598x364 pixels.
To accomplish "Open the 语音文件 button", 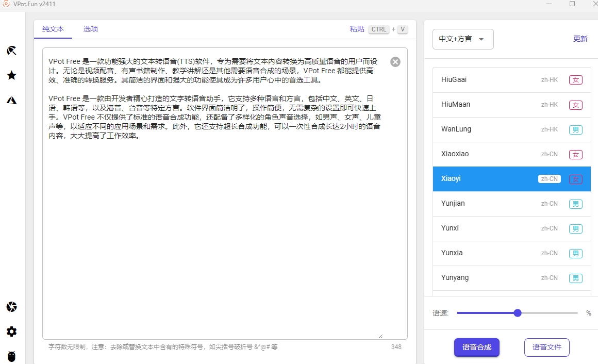I will click(547, 347).
